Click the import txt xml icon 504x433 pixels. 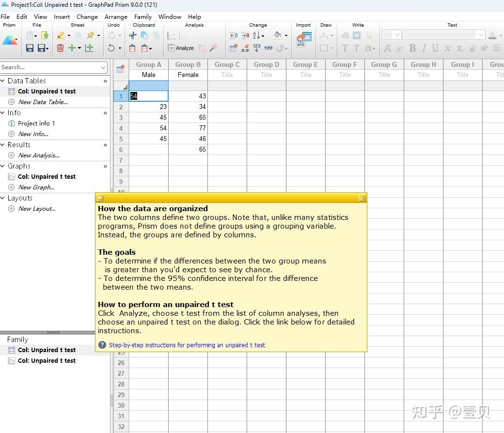click(x=304, y=40)
